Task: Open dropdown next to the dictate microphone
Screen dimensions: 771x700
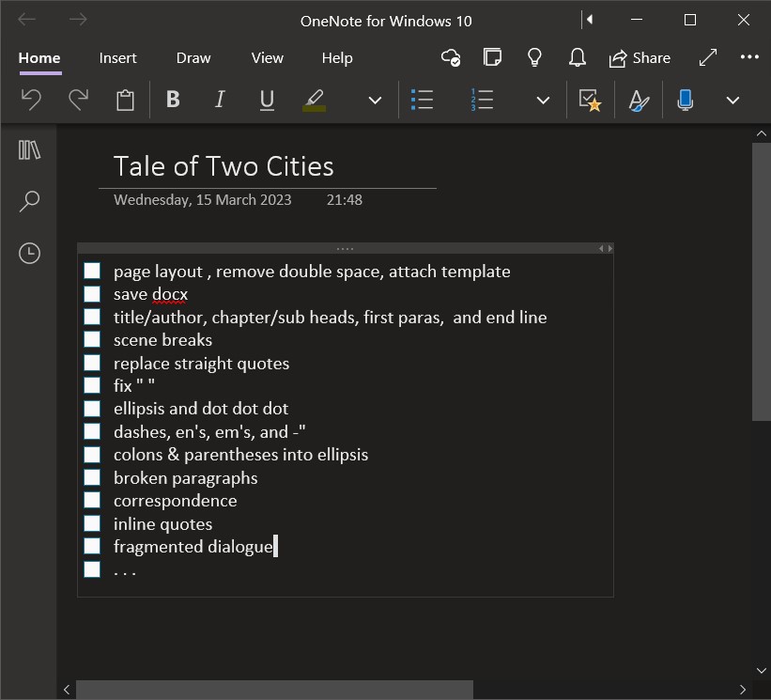Action: click(732, 101)
